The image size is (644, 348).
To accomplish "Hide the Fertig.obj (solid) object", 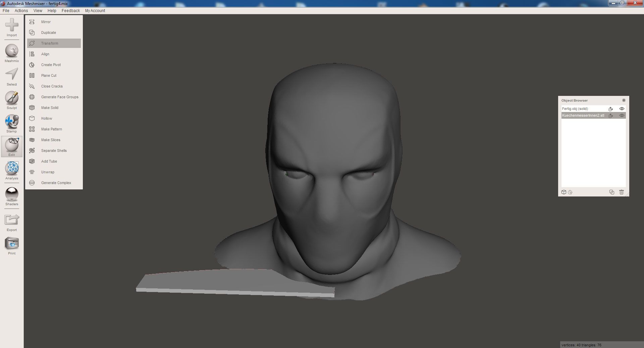I will coord(622,109).
